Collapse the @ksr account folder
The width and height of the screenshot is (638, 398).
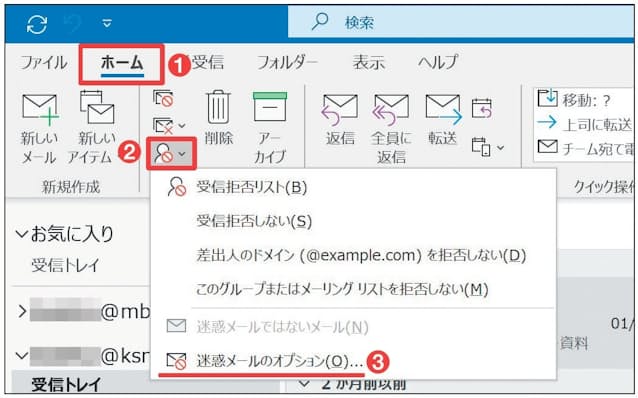click(x=22, y=356)
